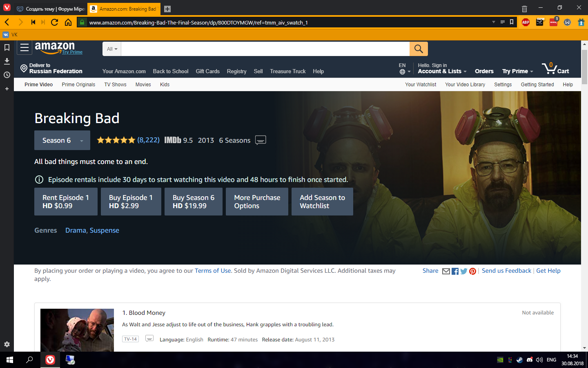Image resolution: width=588 pixels, height=368 pixels.
Task: Open Your Video Library
Action: 465,85
